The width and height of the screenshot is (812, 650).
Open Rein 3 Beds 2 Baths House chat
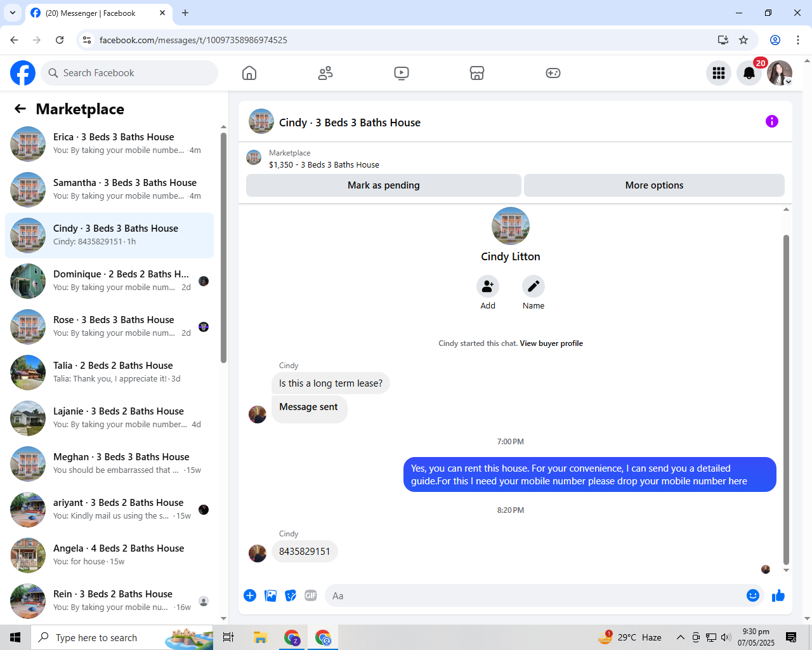coord(109,601)
